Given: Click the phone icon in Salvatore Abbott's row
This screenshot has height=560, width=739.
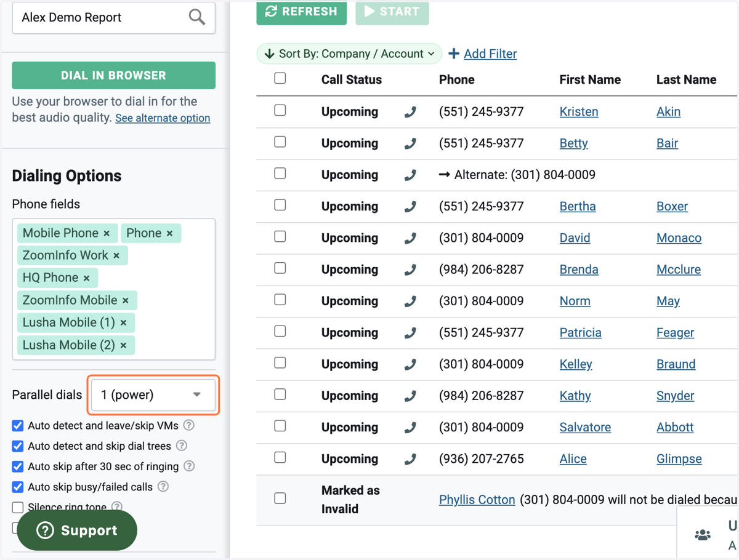Looking at the screenshot, I should (x=410, y=428).
